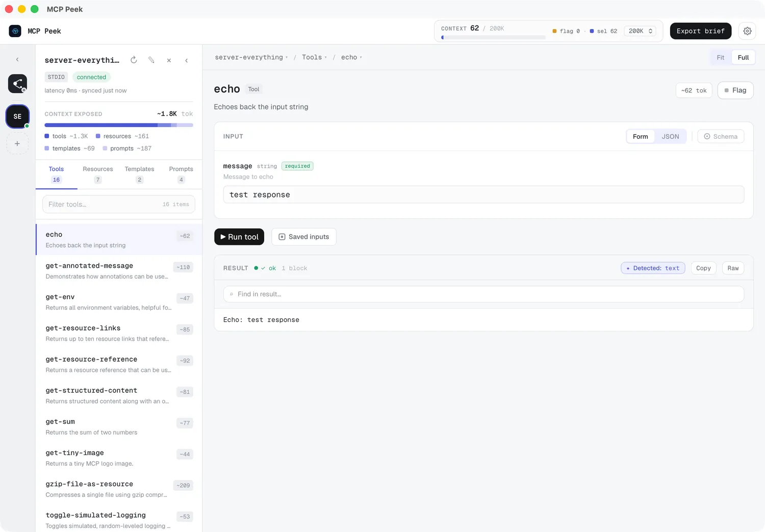Click the message input field
This screenshot has width=765, height=532.
483,194
